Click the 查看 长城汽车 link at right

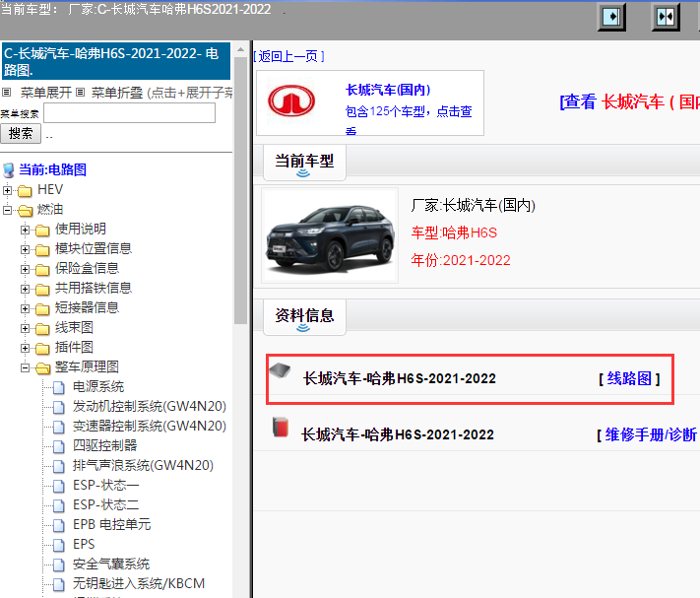[629, 101]
